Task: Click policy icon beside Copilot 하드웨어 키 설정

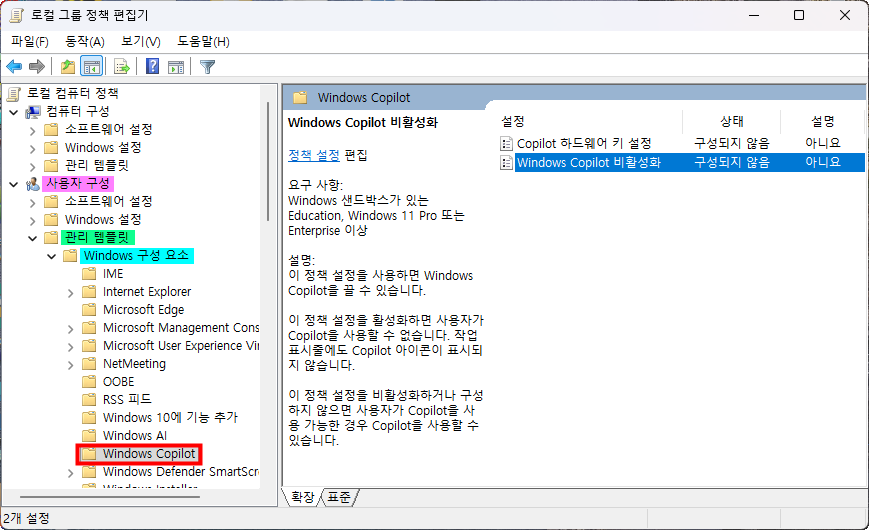Action: pyautogui.click(x=506, y=144)
